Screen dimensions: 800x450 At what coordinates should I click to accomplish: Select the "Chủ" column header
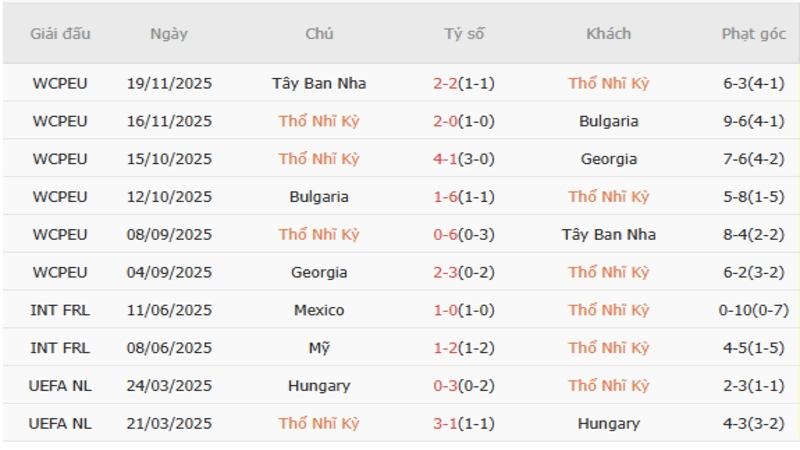point(319,33)
